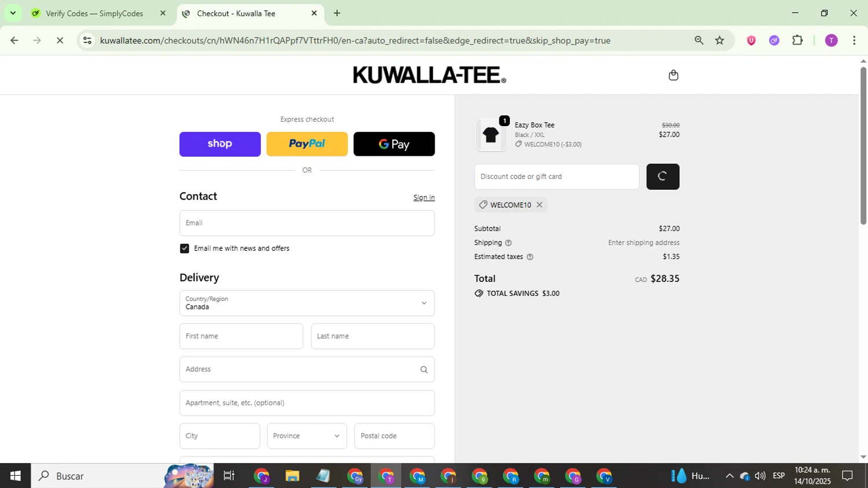Focus the First name field

pos(241,336)
